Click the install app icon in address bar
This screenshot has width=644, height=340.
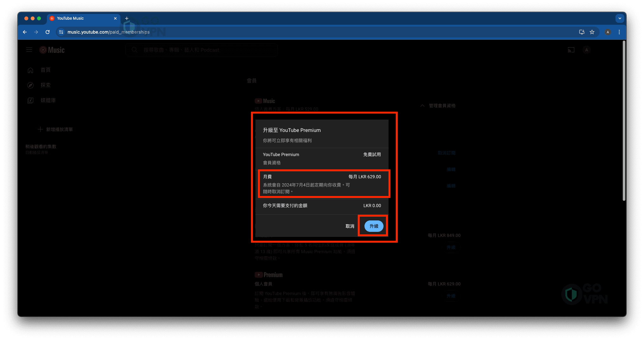(x=582, y=32)
